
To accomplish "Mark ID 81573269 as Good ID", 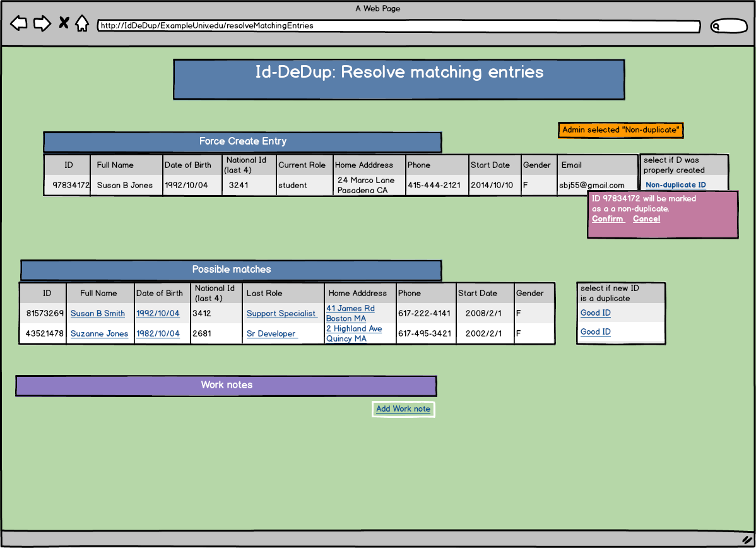I will (595, 313).
